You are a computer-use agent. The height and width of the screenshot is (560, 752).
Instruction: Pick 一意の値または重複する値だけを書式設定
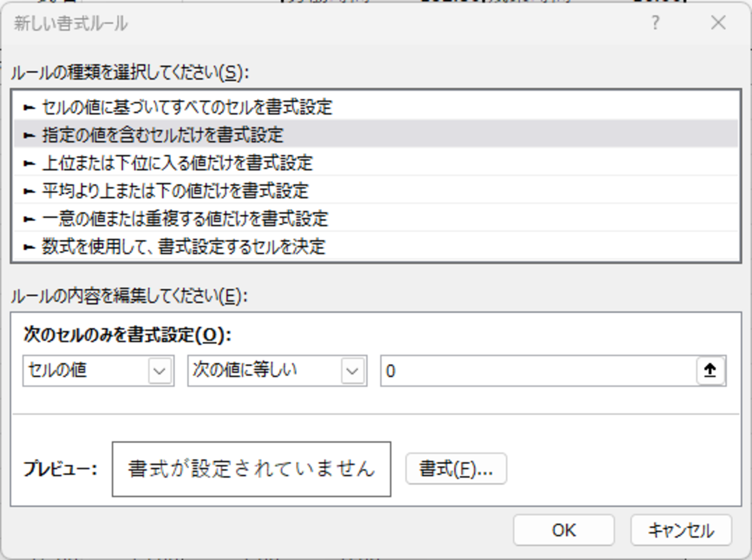[x=185, y=219]
